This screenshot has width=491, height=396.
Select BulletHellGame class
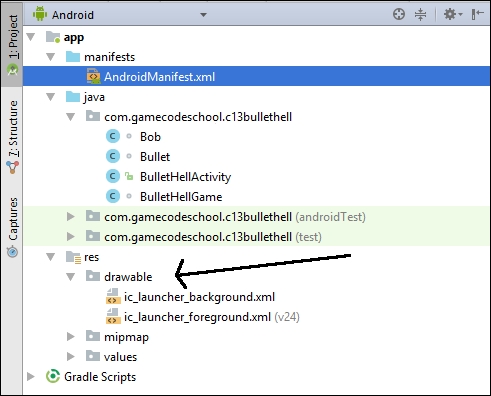pos(181,197)
